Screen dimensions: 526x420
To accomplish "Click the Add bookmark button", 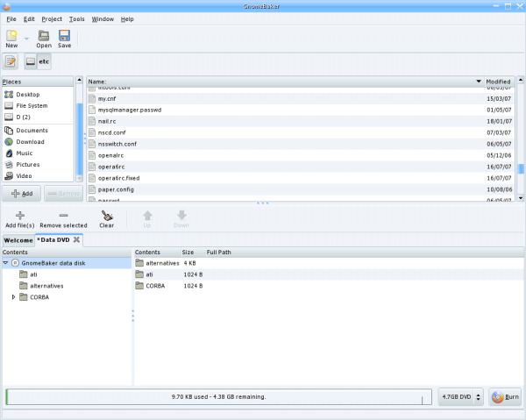I will pos(22,194).
